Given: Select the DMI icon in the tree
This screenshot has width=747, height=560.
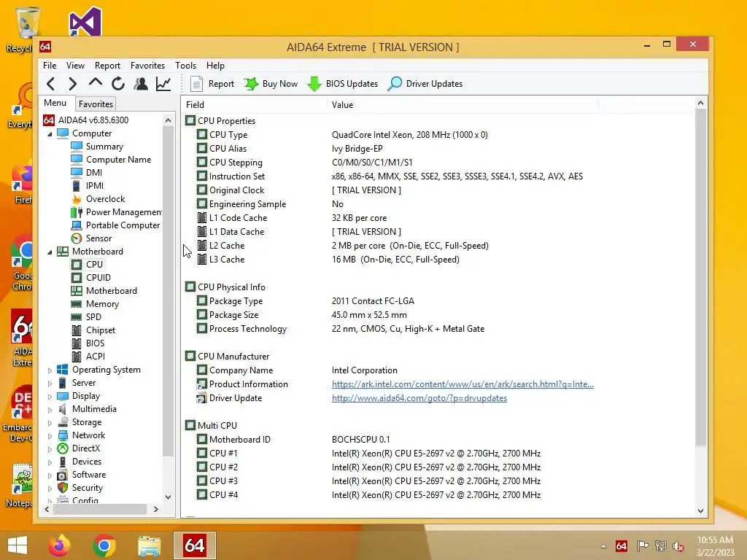Looking at the screenshot, I should click(76, 172).
